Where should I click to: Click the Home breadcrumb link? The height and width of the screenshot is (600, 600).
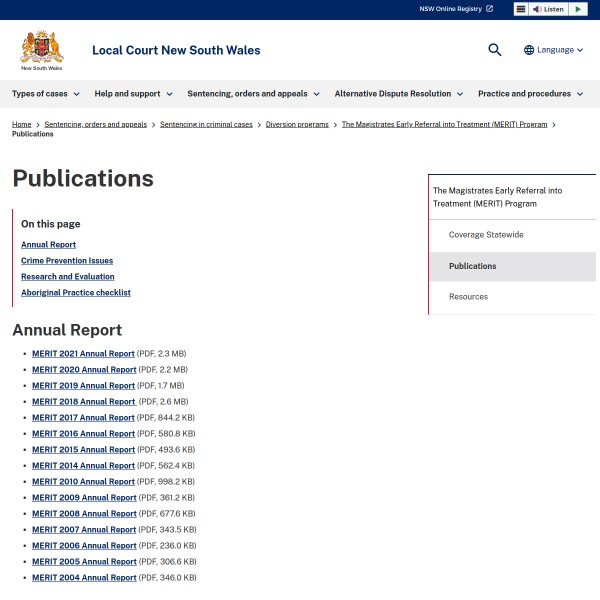pyautogui.click(x=21, y=124)
